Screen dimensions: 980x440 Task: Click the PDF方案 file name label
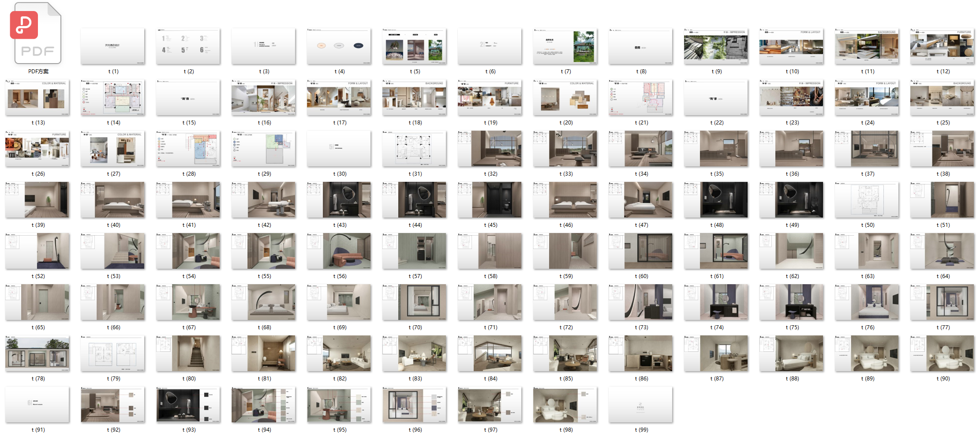[38, 71]
